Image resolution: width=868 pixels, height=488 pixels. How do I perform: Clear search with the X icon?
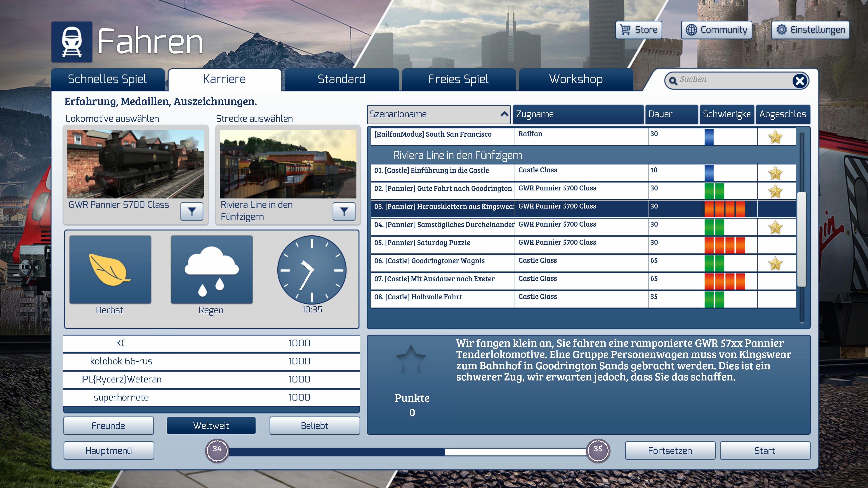point(800,81)
